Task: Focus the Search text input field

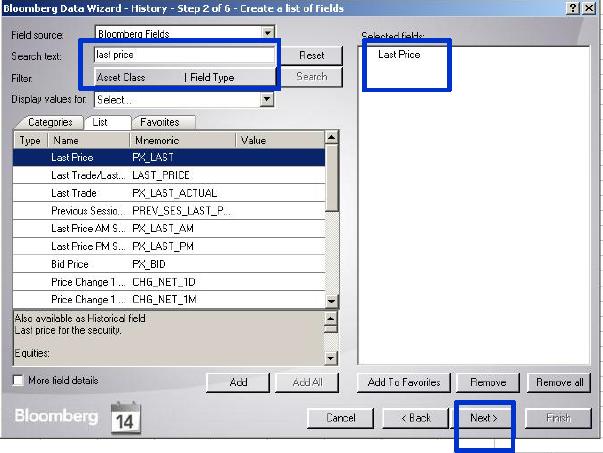Action: click(185, 55)
